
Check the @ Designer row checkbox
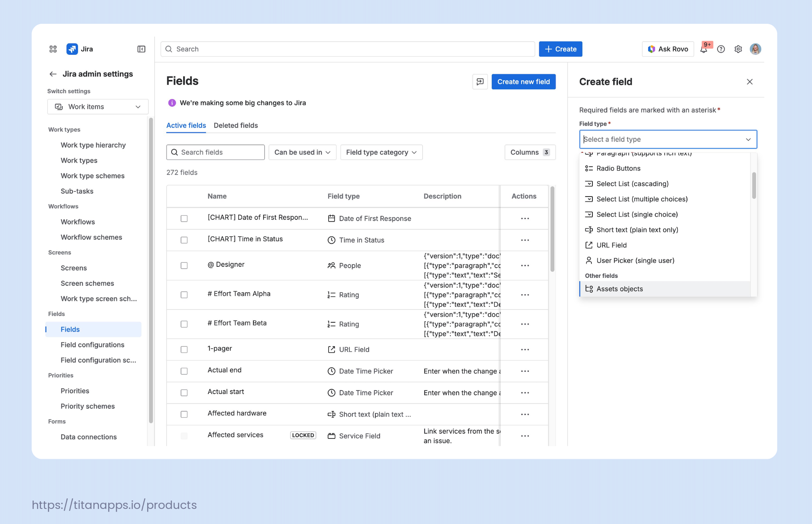tap(184, 266)
